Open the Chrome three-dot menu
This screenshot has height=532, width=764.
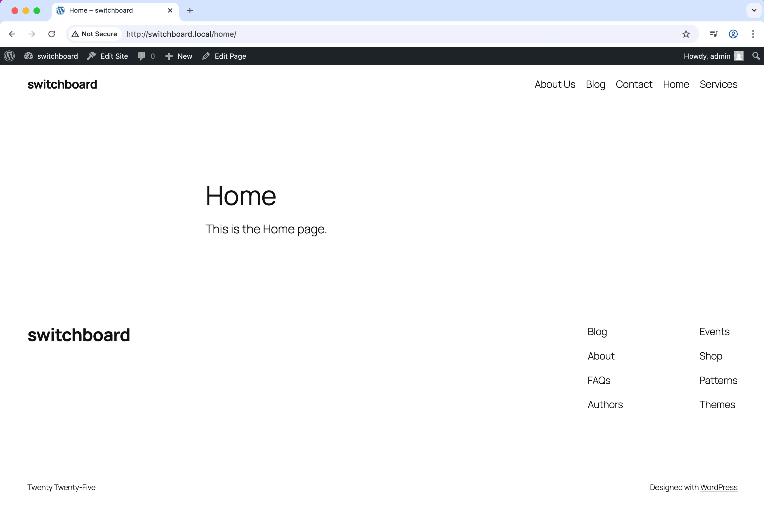[753, 34]
